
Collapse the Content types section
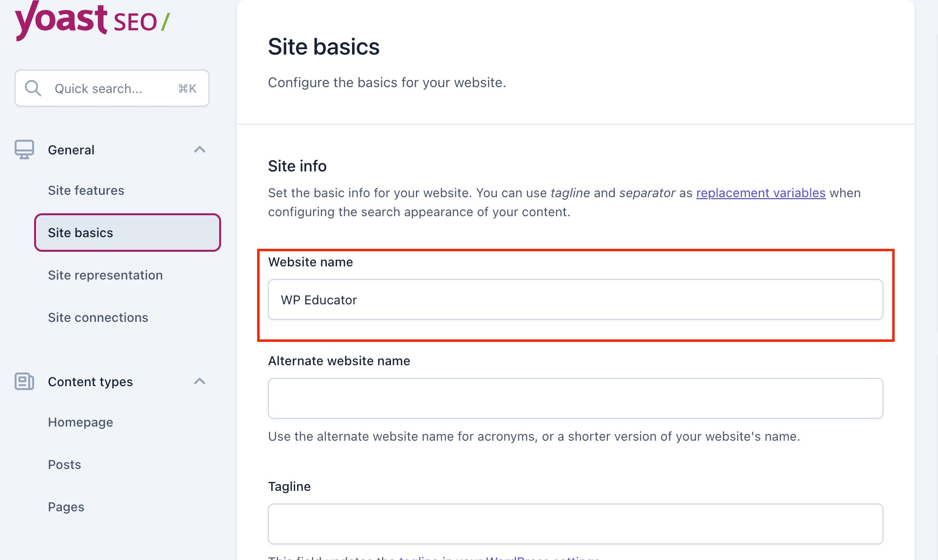coord(200,381)
